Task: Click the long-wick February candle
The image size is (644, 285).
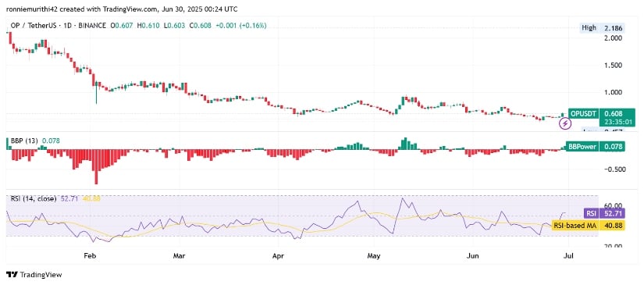Action: 96,93
